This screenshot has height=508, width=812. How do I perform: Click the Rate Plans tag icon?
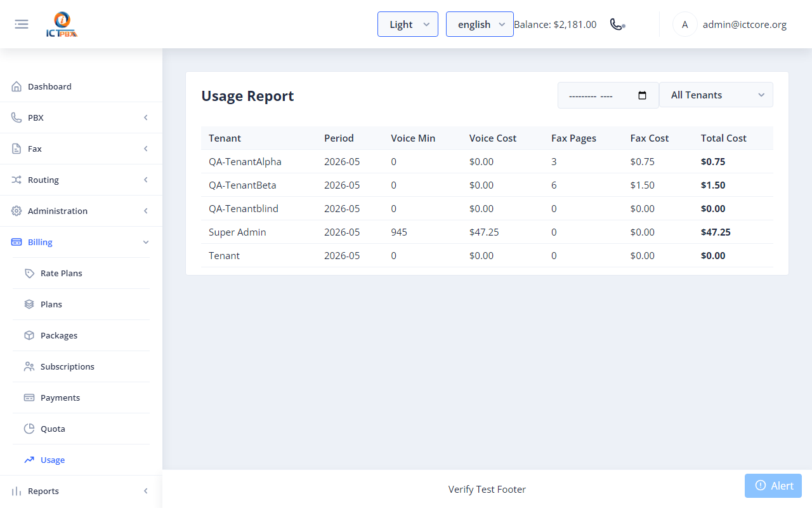pos(29,273)
